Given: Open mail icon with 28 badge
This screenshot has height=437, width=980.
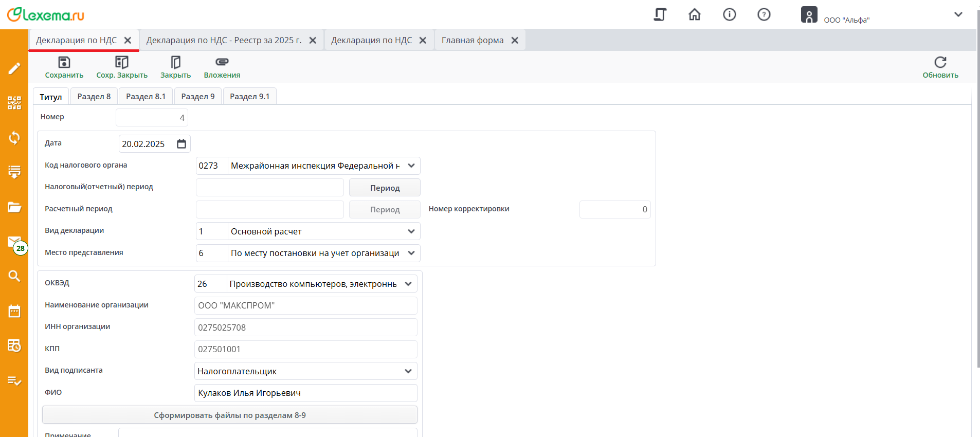Looking at the screenshot, I should [14, 242].
